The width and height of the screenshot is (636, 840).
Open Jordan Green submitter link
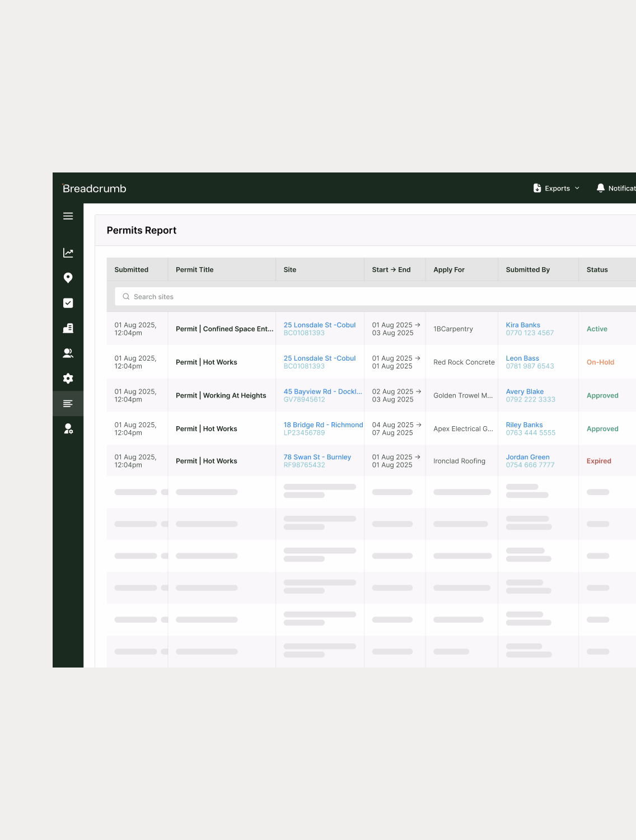pyautogui.click(x=527, y=457)
